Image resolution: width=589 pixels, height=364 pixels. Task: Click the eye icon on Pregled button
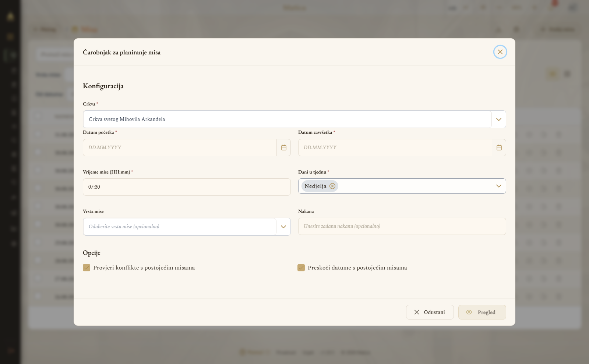coord(469,312)
